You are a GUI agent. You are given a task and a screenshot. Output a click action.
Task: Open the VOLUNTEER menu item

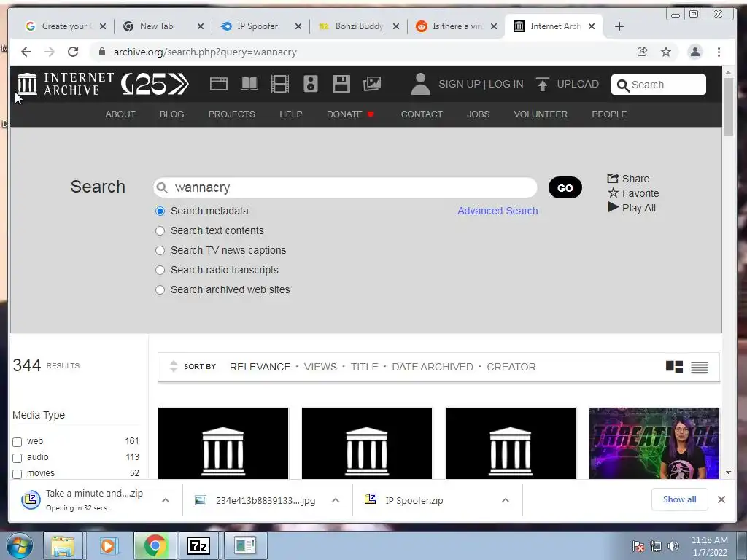(x=541, y=114)
